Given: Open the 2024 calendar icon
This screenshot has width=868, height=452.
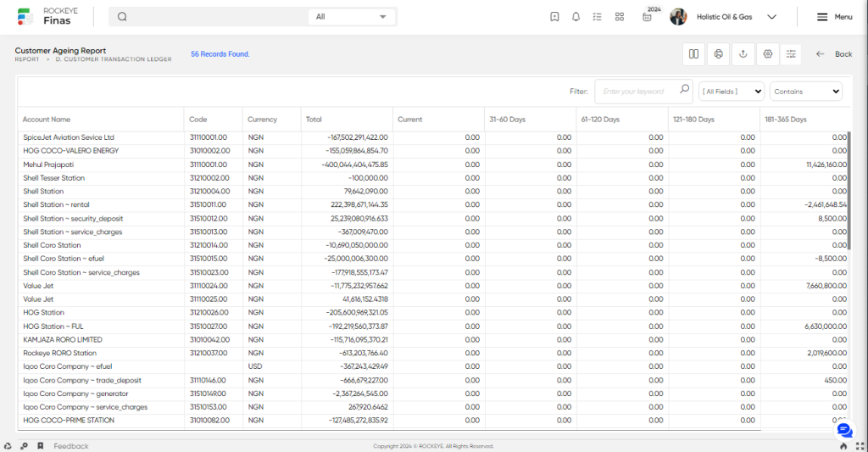Looking at the screenshot, I should click(x=647, y=17).
